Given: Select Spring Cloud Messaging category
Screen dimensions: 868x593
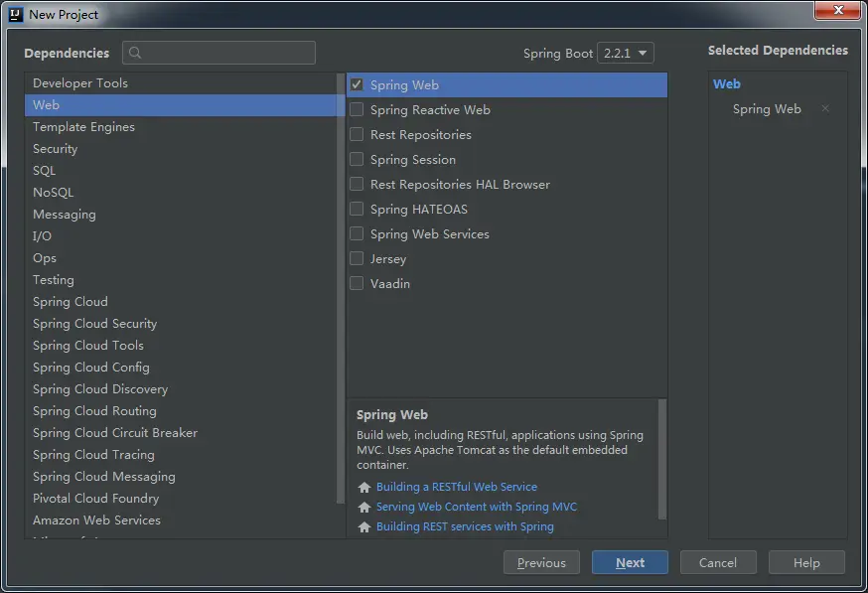Looking at the screenshot, I should coord(181,477).
